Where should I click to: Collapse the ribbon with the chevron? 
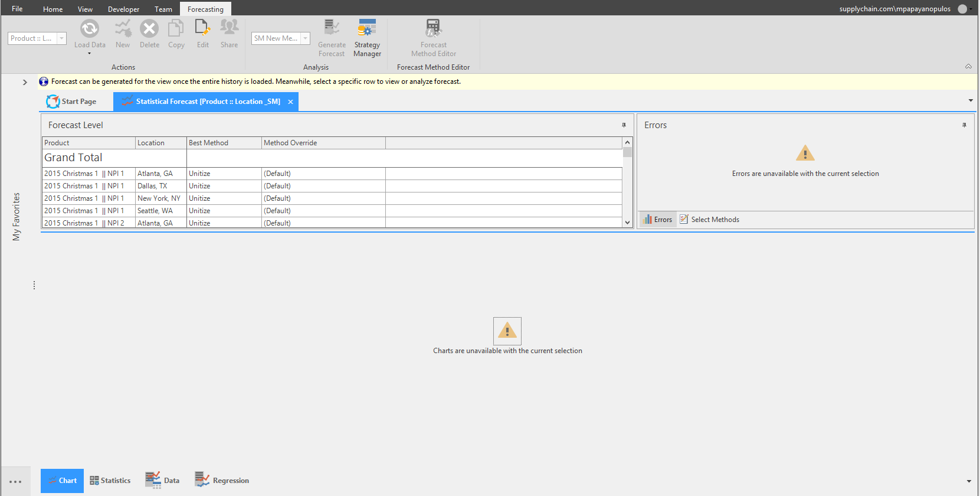[x=968, y=66]
